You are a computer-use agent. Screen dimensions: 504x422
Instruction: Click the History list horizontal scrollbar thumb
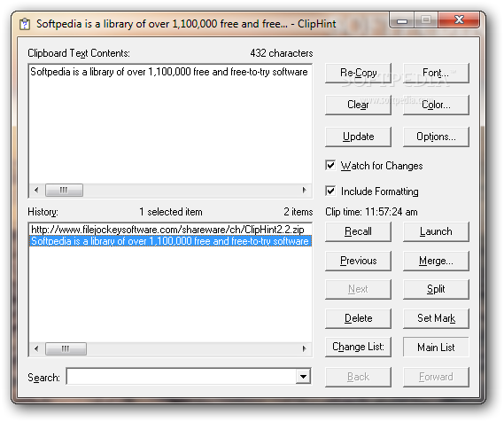66,348
